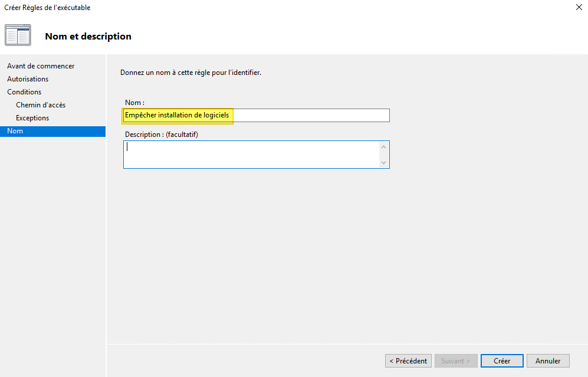The height and width of the screenshot is (377, 588).
Task: Select the highlighted rule name text
Action: coord(176,115)
